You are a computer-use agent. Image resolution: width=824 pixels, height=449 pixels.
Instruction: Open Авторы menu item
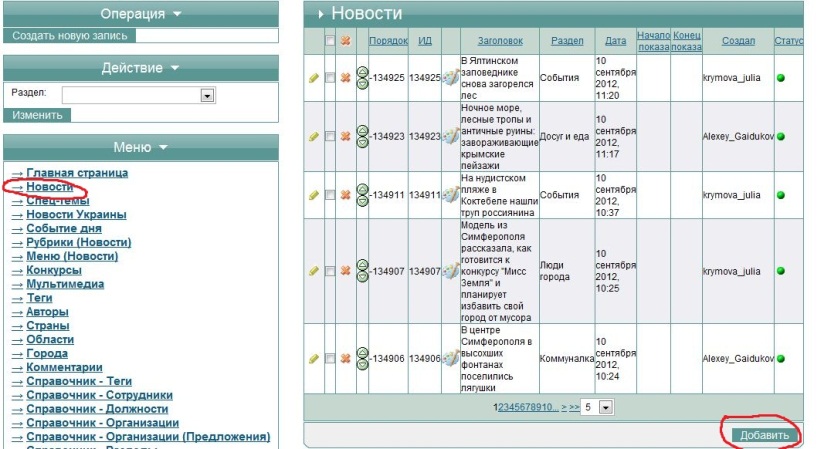(x=47, y=312)
